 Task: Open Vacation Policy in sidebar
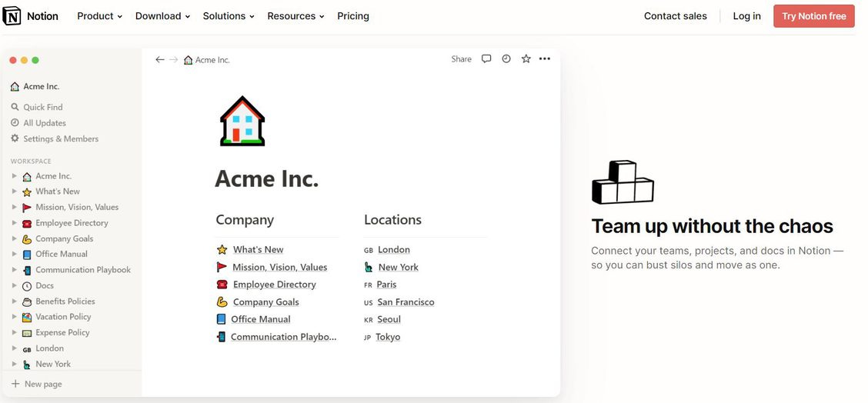click(x=63, y=317)
